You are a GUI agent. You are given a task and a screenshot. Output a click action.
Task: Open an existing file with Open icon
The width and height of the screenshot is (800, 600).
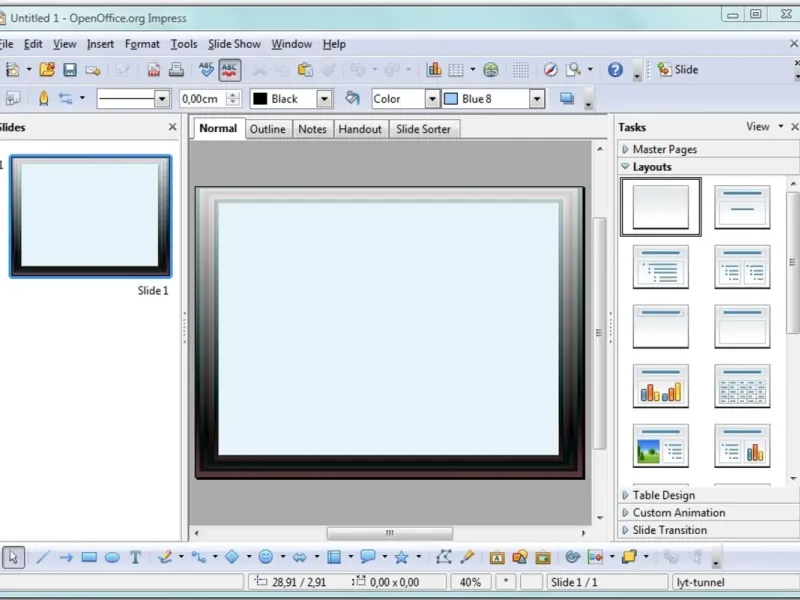47,69
